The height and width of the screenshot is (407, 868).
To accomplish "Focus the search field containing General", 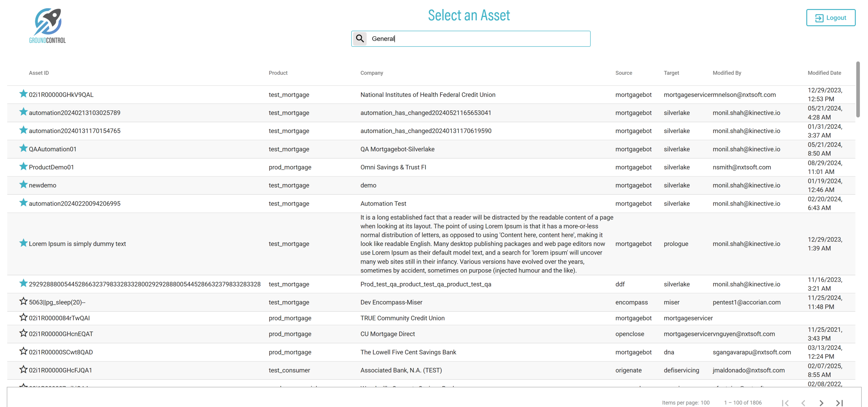I will pos(479,39).
